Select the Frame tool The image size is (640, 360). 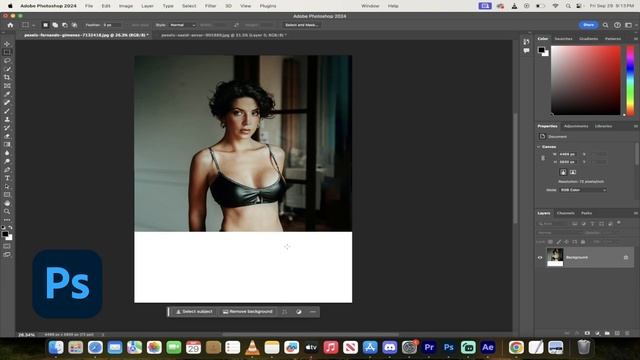point(7,86)
